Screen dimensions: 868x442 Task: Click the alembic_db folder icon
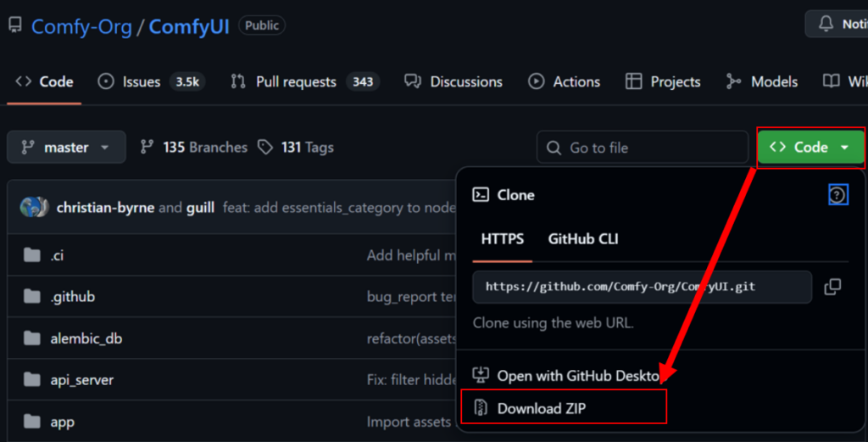(32, 338)
